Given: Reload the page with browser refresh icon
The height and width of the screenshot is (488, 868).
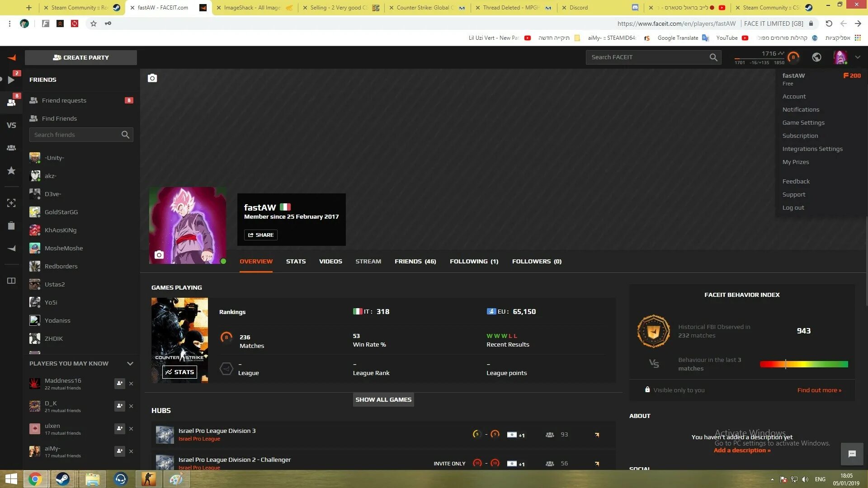Looking at the screenshot, I should [829, 23].
